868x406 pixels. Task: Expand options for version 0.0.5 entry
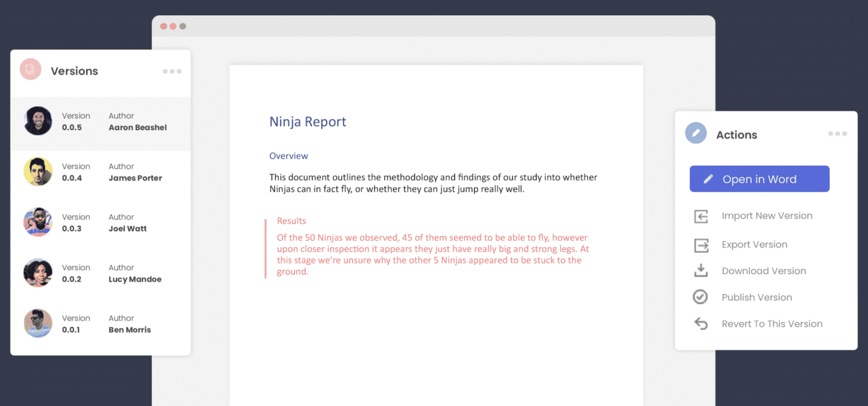pyautogui.click(x=100, y=122)
